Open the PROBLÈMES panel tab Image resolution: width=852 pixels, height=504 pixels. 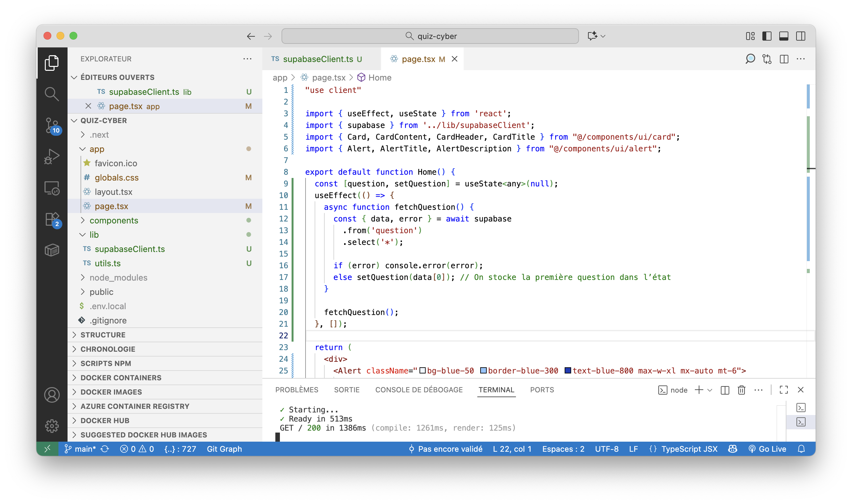[x=297, y=390]
